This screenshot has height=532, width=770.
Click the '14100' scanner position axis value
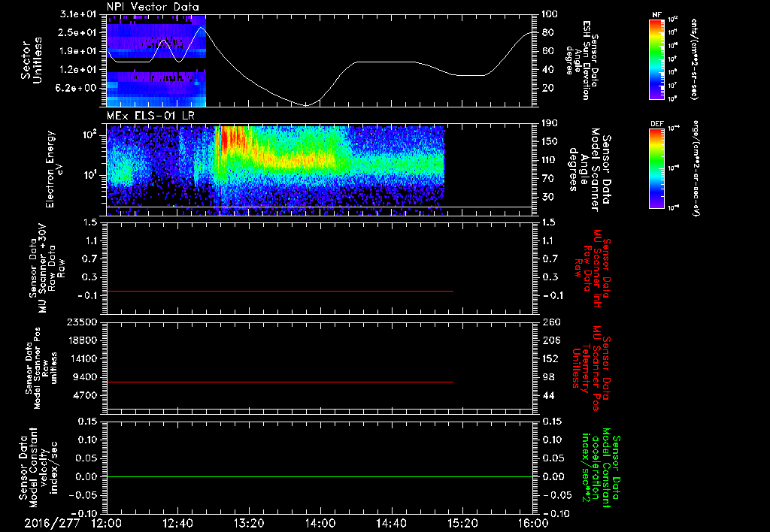[83, 358]
